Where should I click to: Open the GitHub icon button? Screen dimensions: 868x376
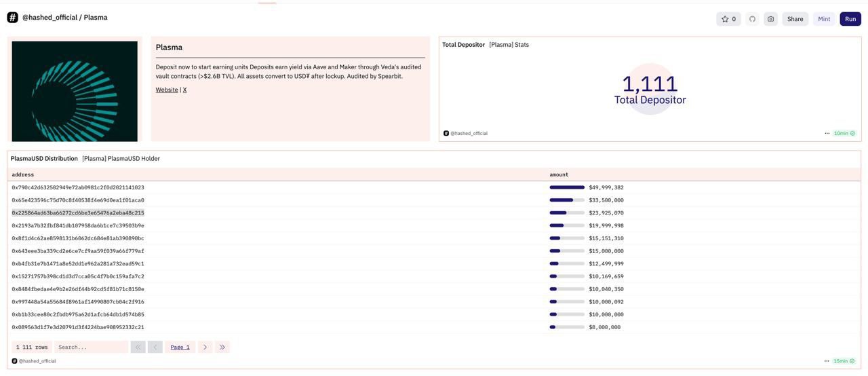click(752, 19)
